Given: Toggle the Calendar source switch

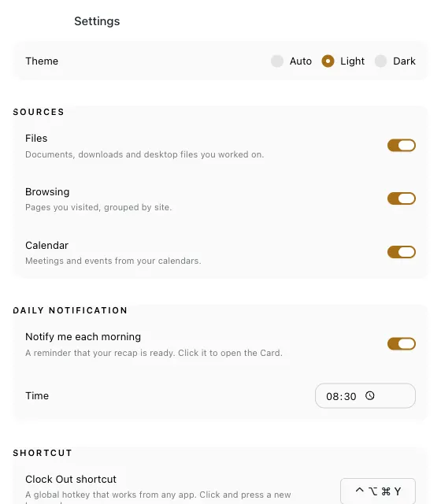Looking at the screenshot, I should [x=402, y=252].
